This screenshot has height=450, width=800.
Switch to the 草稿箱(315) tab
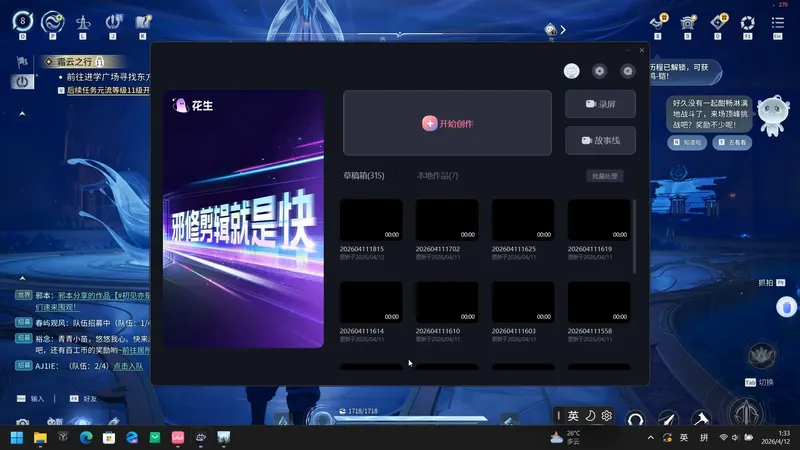point(363,176)
